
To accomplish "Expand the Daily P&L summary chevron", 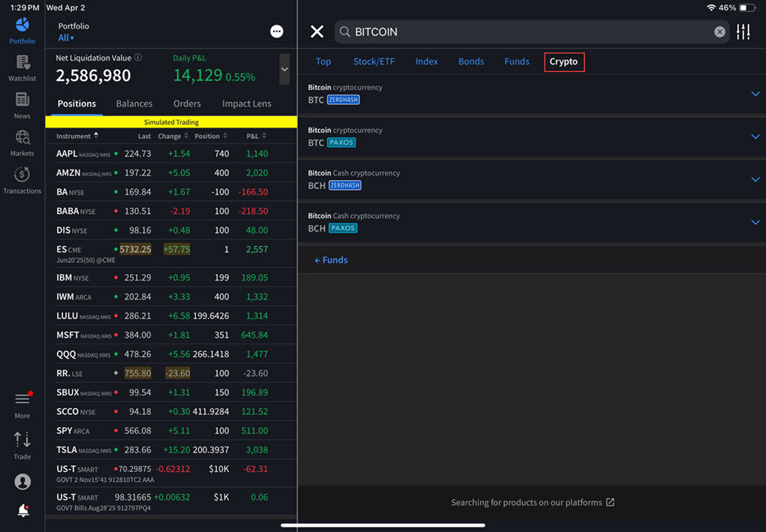I will 285,69.
